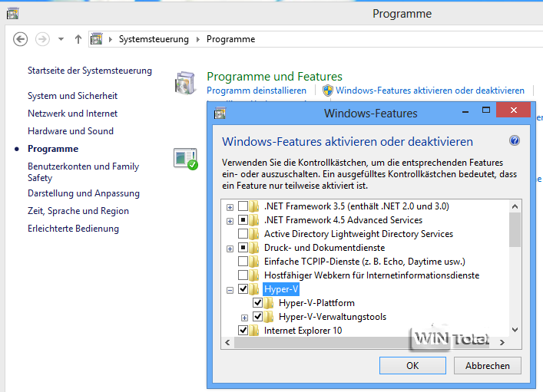This screenshot has height=392, width=543.
Task: Open Startseite der Systemsteuerung
Action: pyautogui.click(x=90, y=71)
